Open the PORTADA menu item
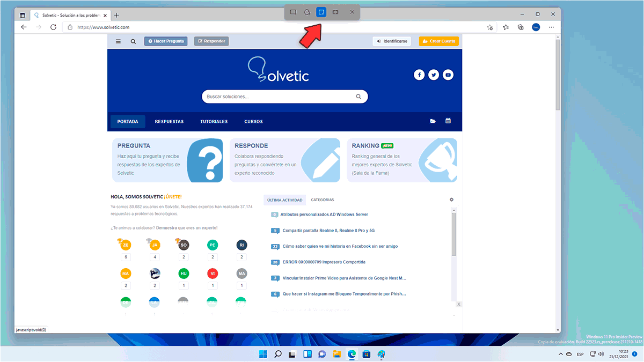 pyautogui.click(x=128, y=121)
